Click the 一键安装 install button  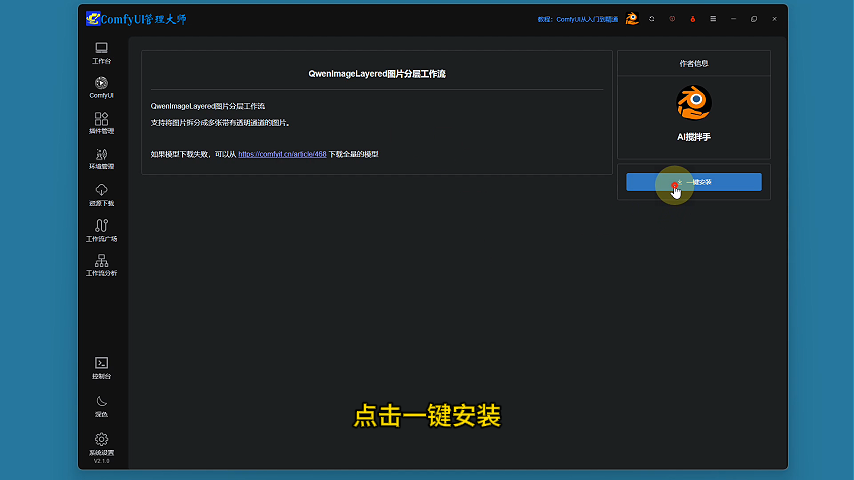[x=694, y=182]
